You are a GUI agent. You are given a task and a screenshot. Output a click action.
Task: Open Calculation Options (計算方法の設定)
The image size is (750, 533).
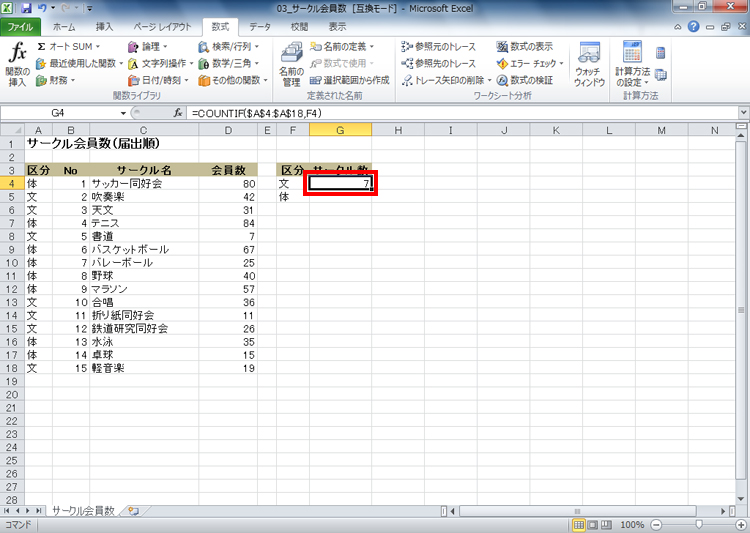pyautogui.click(x=632, y=64)
